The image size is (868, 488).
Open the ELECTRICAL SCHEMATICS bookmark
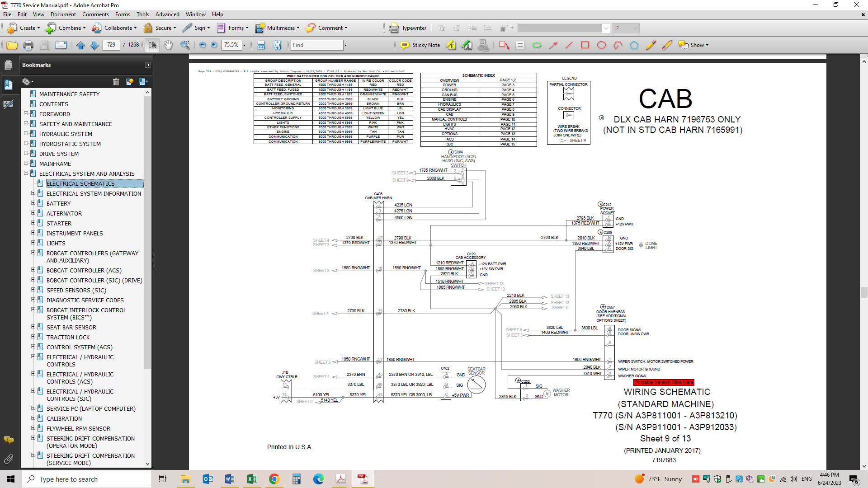pos(80,183)
